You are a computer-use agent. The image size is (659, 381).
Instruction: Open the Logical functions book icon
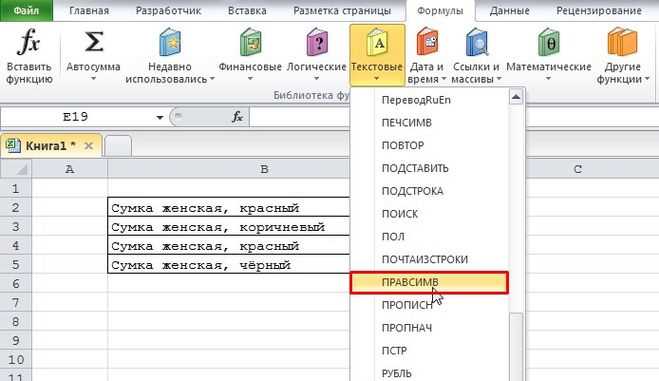pyautogui.click(x=316, y=42)
